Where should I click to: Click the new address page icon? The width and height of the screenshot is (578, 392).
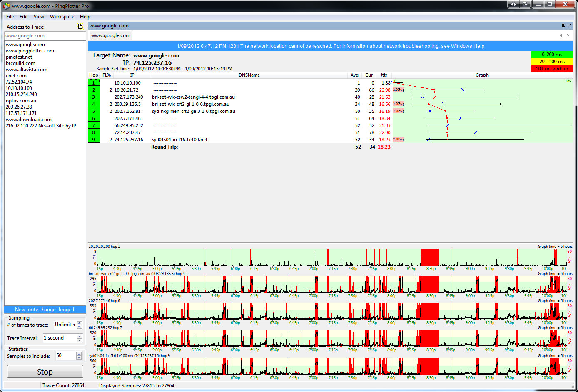[81, 27]
